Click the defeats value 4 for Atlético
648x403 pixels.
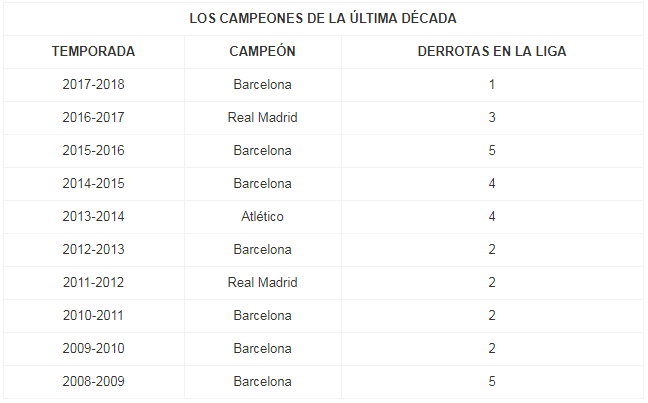(x=492, y=216)
